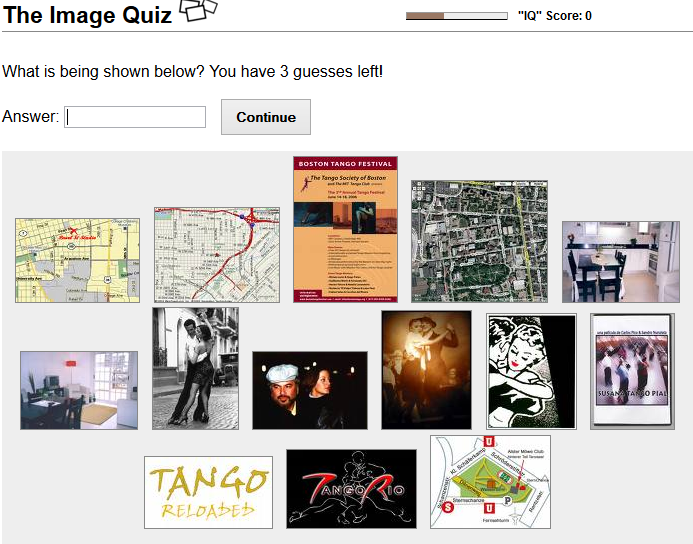Screen dimensions: 693x544
Task: Open the Sternschanze U-Bahn location map
Action: click(x=490, y=482)
